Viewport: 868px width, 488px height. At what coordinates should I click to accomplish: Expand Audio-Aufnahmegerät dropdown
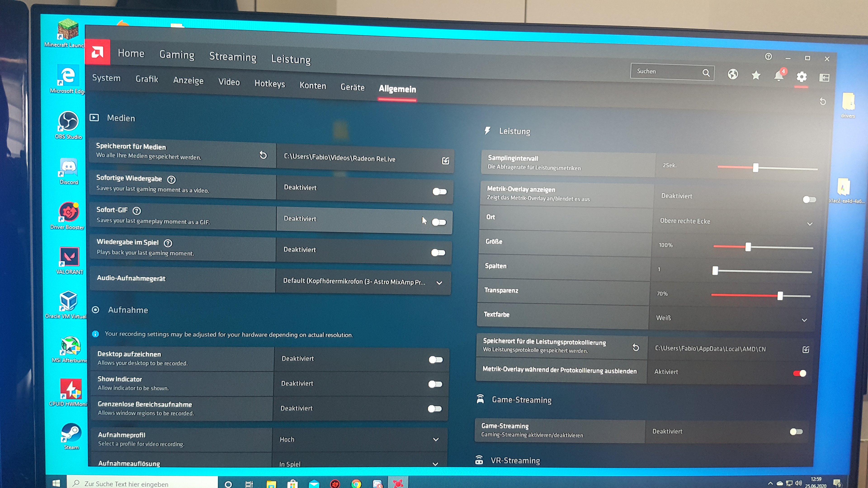coord(439,283)
